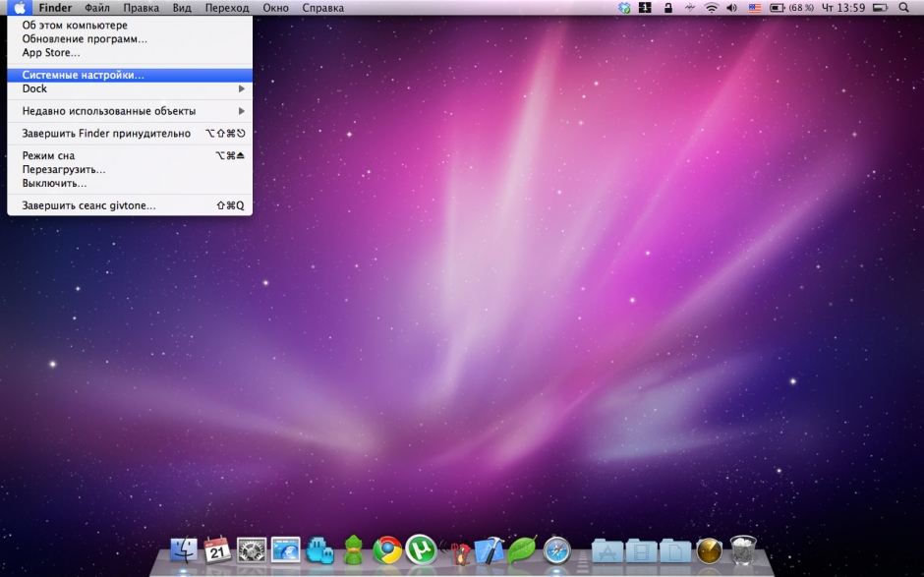This screenshot has height=577, width=924.
Task: Open Xcode hammer icon in the Dock
Action: 490,551
